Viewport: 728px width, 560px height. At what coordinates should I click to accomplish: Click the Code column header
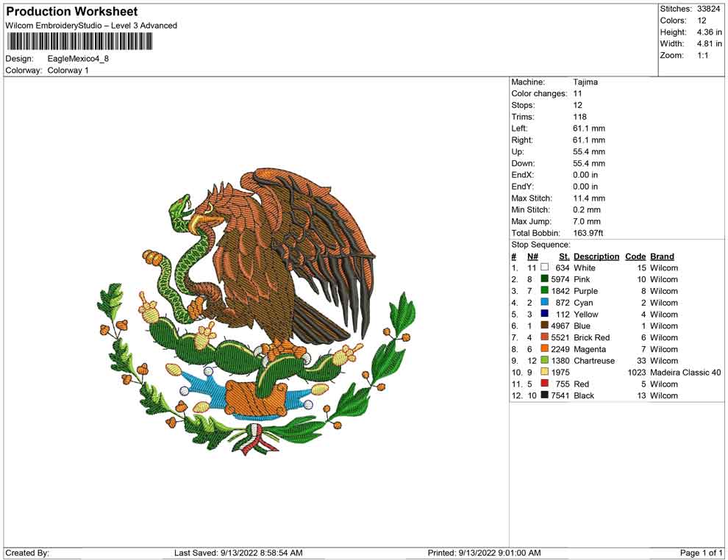(635, 256)
